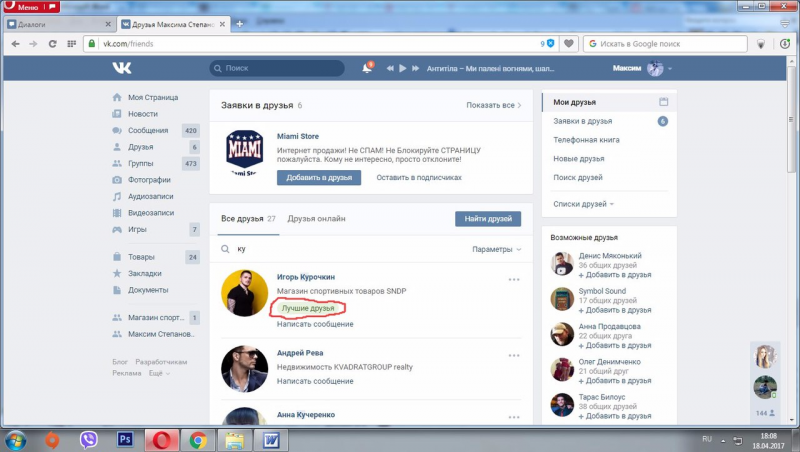Add Symbol Sound as friend

(x=615, y=310)
